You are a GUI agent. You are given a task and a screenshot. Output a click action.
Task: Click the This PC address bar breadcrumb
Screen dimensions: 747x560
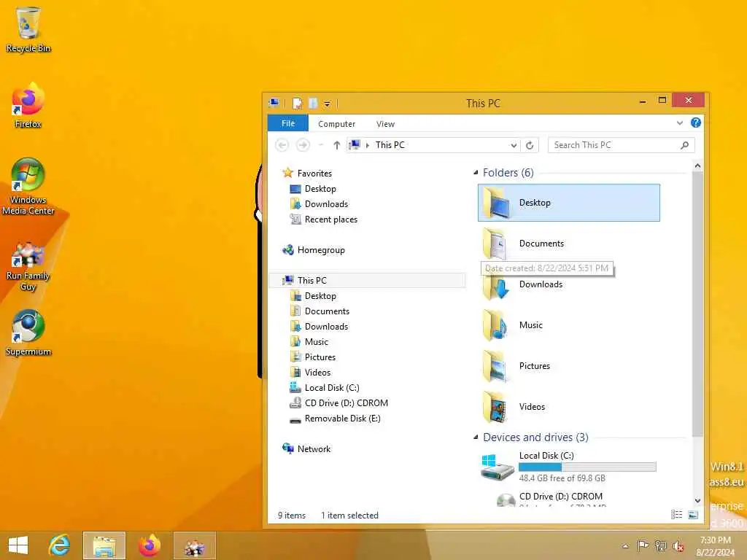tap(390, 145)
